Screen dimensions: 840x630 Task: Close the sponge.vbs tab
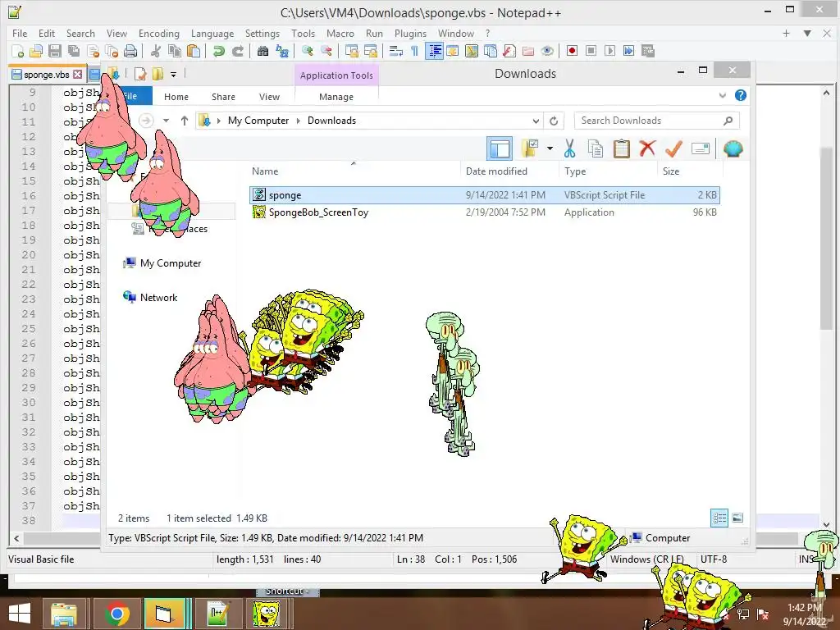(x=78, y=75)
